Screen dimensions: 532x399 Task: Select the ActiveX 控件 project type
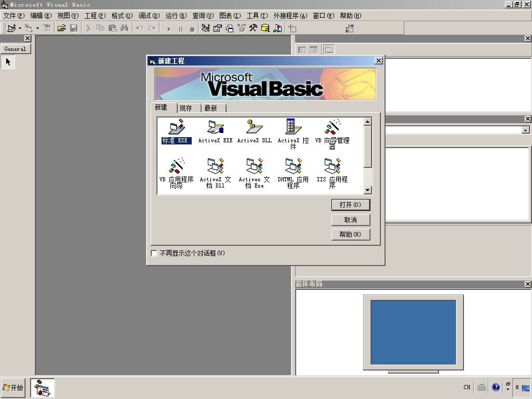tap(293, 127)
